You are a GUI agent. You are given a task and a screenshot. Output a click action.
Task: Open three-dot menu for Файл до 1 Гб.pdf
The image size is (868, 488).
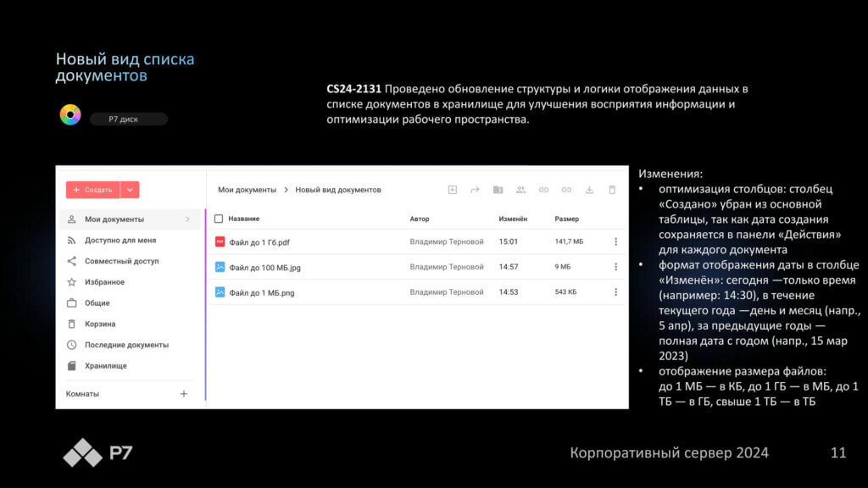tap(615, 241)
